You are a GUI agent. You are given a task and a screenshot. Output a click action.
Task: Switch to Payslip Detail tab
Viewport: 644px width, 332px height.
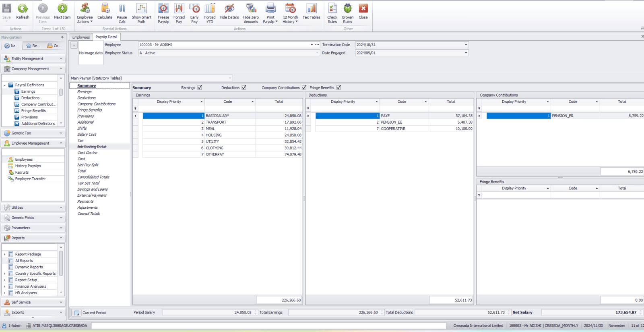click(x=106, y=37)
